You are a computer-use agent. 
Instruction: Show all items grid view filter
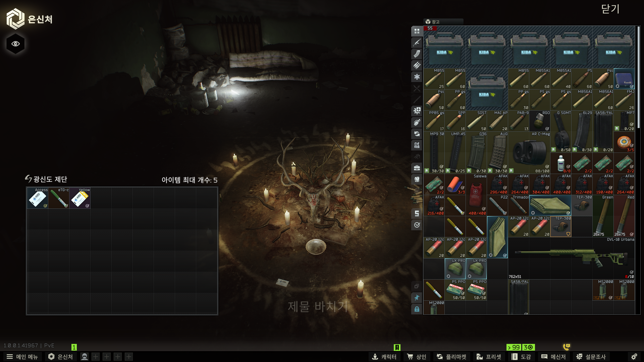(x=417, y=31)
